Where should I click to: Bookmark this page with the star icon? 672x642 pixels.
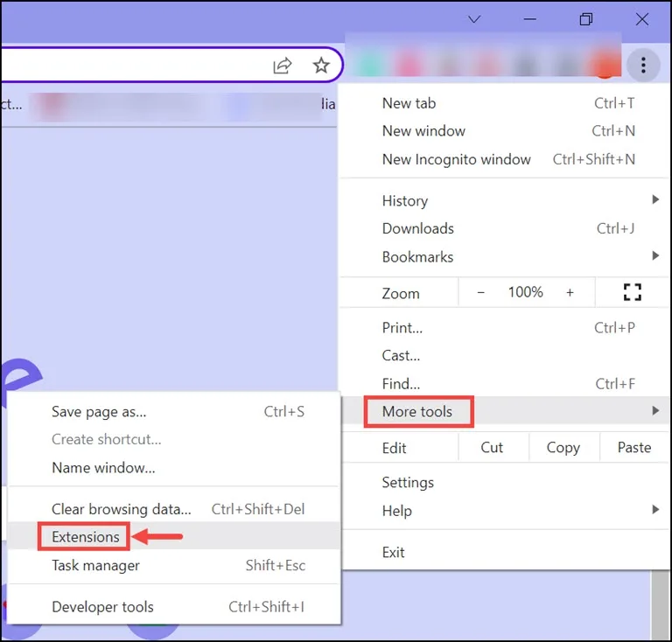[321, 66]
